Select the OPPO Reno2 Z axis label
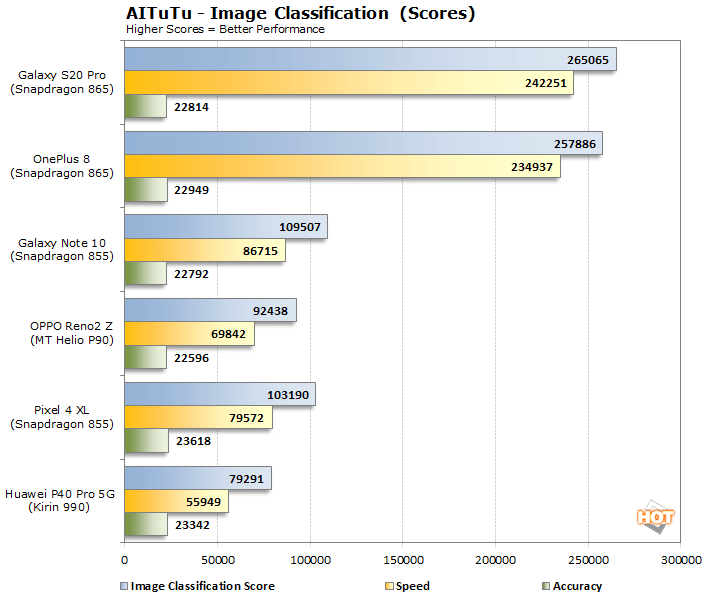This screenshot has height=600, width=709. click(x=72, y=333)
